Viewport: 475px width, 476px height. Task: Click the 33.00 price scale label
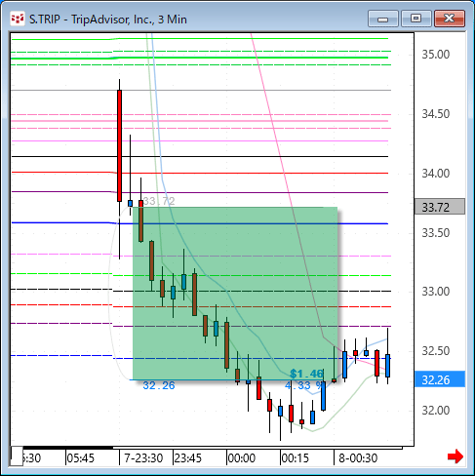tap(436, 292)
